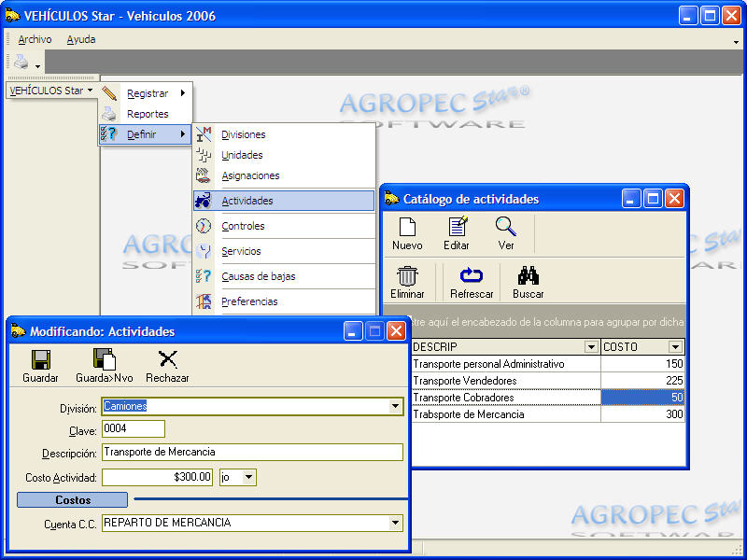Click Nuevo in the activities catalog
Image resolution: width=747 pixels, height=560 pixels.
click(407, 227)
